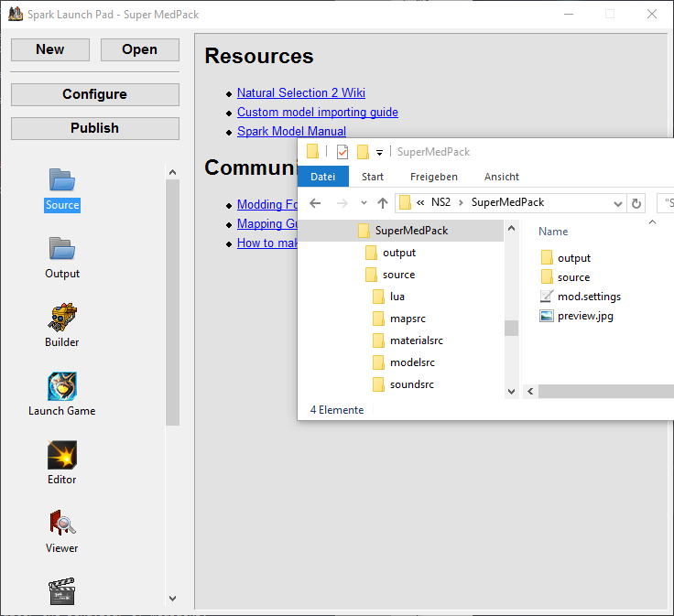Click the Name column header

[553, 232]
